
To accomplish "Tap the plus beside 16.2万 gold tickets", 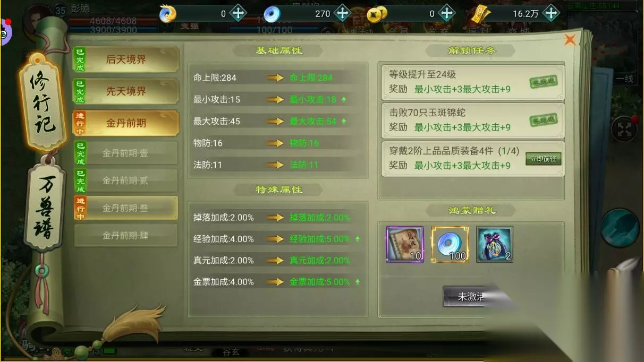I will pos(551,13).
